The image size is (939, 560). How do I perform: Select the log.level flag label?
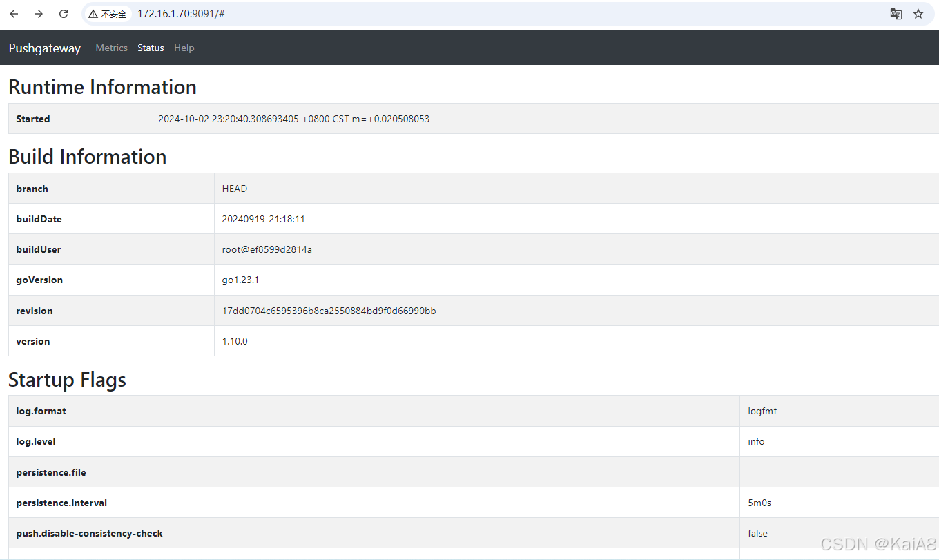click(36, 441)
